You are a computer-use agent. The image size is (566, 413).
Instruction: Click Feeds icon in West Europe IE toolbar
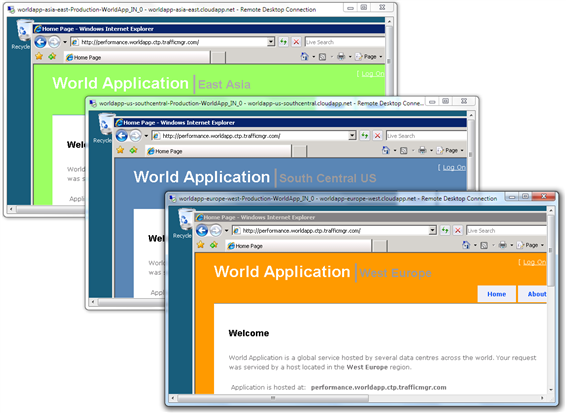pyautogui.click(x=484, y=245)
